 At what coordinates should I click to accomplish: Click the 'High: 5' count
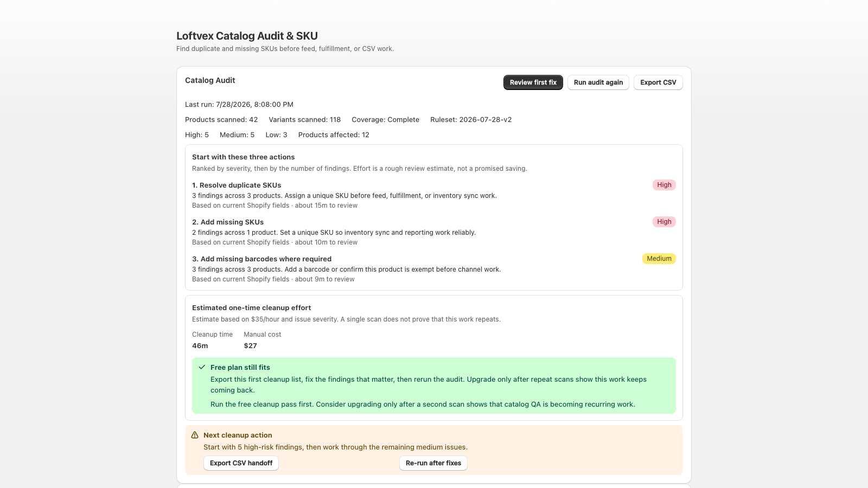197,135
